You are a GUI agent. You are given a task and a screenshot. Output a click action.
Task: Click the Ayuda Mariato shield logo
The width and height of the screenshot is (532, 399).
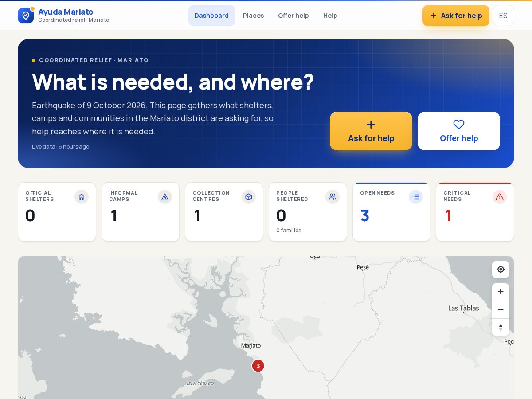click(26, 16)
